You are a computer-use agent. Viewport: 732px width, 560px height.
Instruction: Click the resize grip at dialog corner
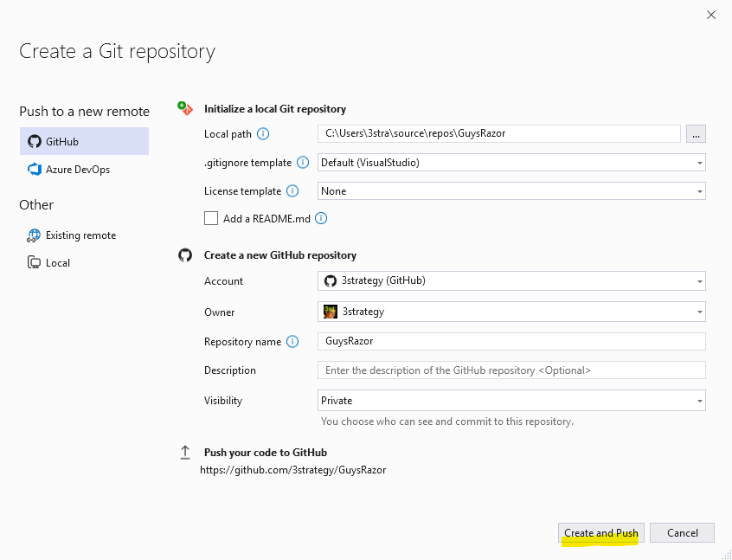click(726, 554)
